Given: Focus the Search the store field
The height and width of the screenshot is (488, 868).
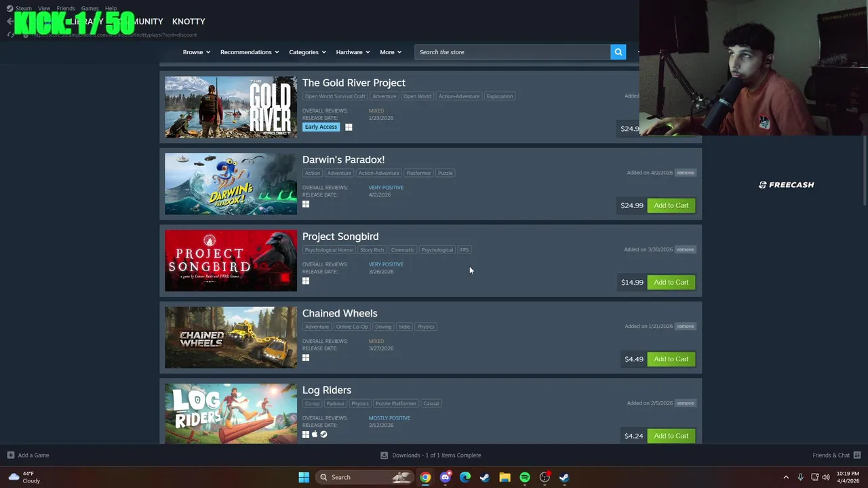Looking at the screenshot, I should pos(512,52).
